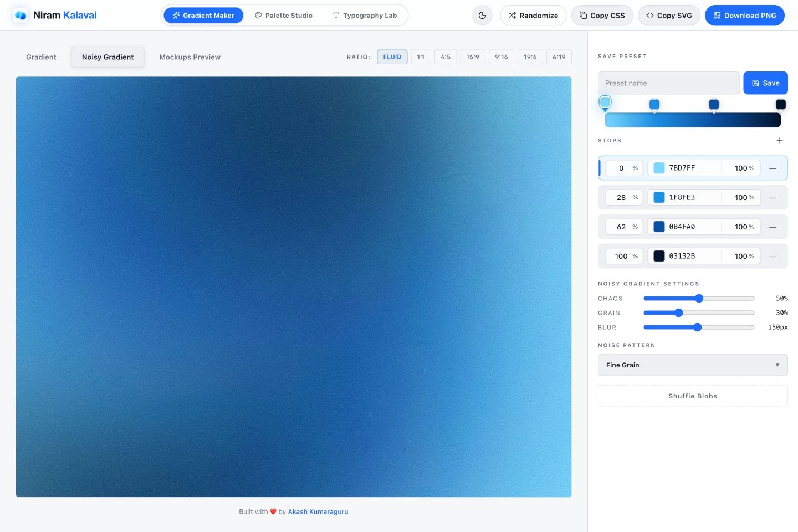Click the Randomize button
Screen dimensions: 798x532
[x=533, y=16]
